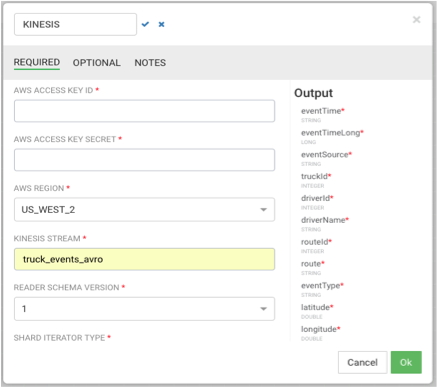Confirm the KINESIS name with the checkmark icon
437x387 pixels.
tap(145, 24)
